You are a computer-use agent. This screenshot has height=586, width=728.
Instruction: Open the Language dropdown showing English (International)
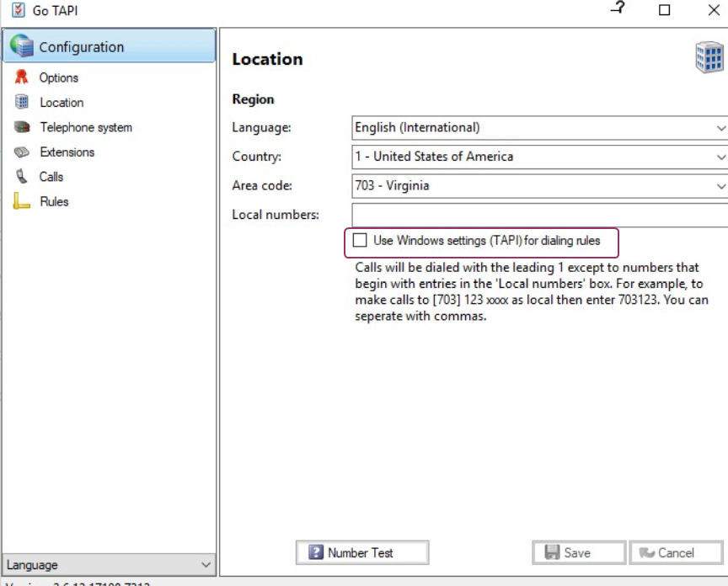click(x=539, y=128)
